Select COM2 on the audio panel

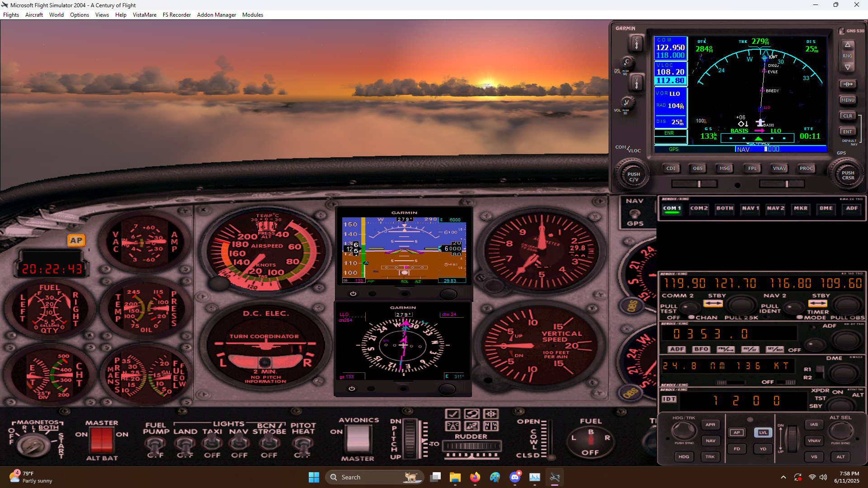coord(699,208)
